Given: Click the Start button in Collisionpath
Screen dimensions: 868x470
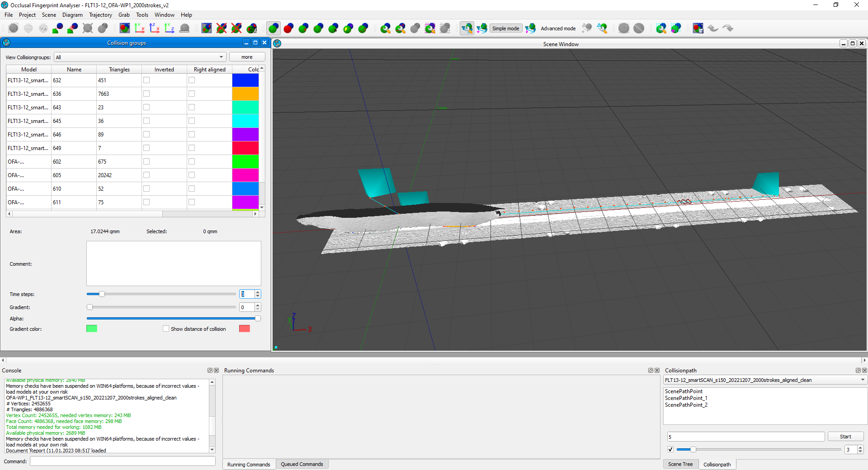Looking at the screenshot, I should coord(845,437).
